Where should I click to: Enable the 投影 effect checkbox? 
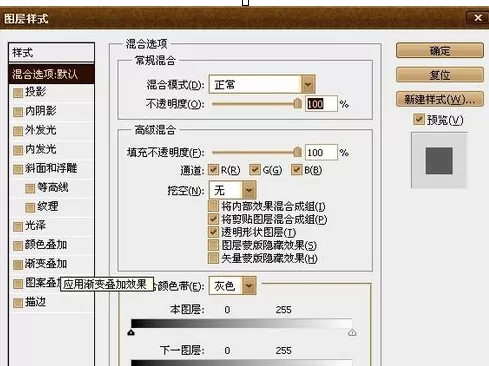pos(18,93)
